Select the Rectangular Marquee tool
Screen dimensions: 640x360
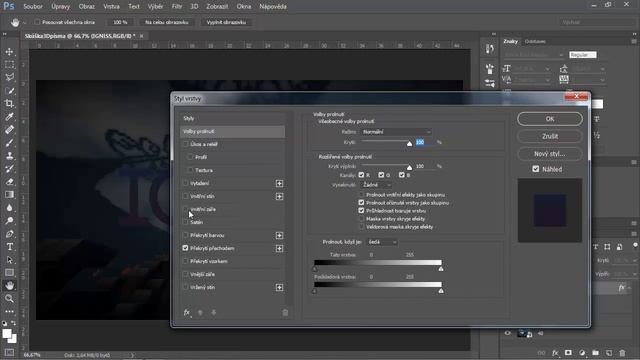click(x=9, y=64)
